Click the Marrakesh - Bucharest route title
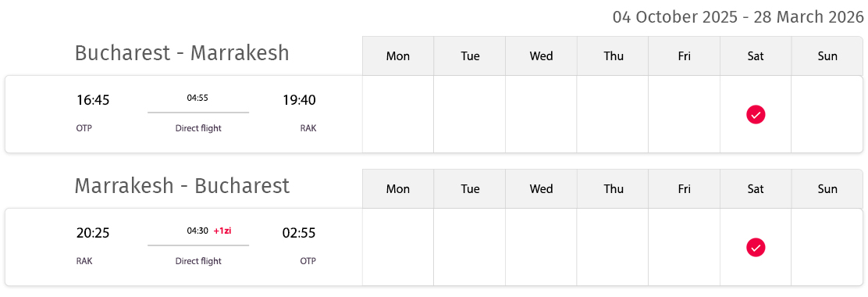Image resolution: width=868 pixels, height=297 pixels. click(x=182, y=186)
